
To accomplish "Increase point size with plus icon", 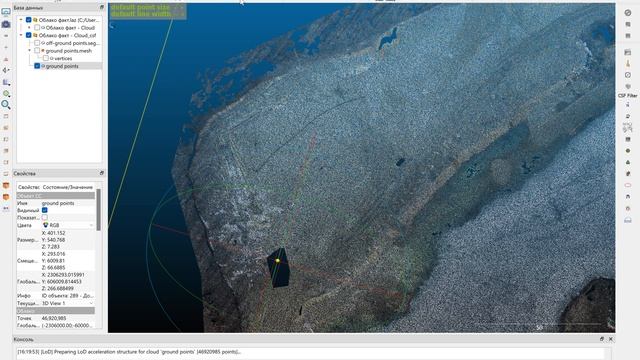I will [x=6, y=47].
